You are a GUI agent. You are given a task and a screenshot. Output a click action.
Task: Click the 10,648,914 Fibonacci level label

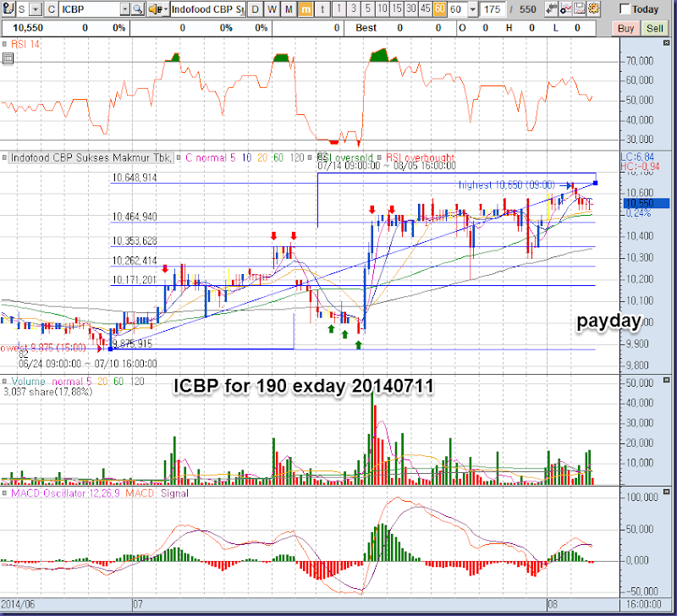click(x=135, y=178)
